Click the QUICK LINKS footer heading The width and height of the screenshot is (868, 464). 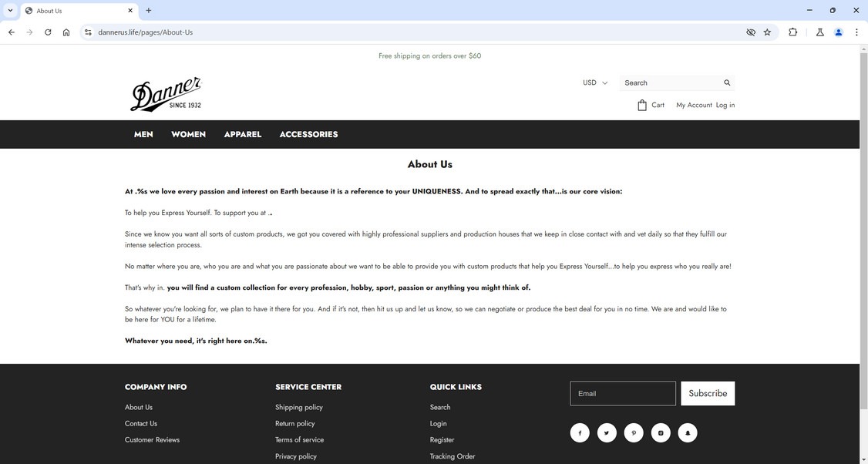[456, 387]
